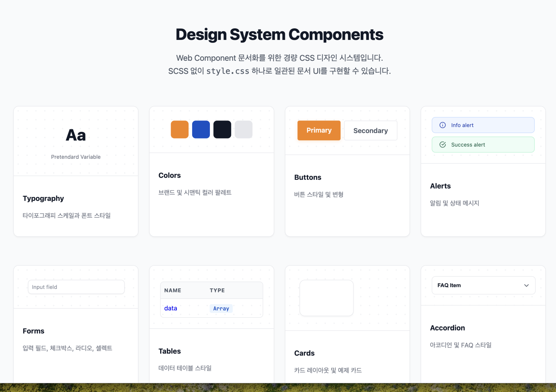The image size is (556, 392).
Task: Open the data link in table preview
Action: point(171,308)
